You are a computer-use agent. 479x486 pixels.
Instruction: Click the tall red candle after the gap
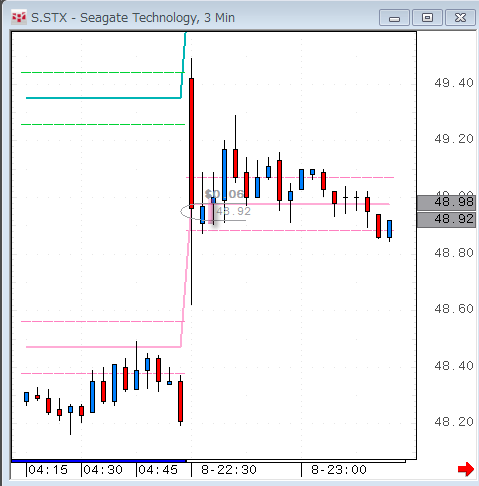click(x=191, y=143)
